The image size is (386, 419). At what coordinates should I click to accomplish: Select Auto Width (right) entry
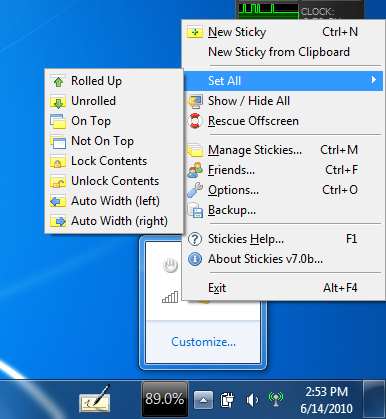point(114,221)
